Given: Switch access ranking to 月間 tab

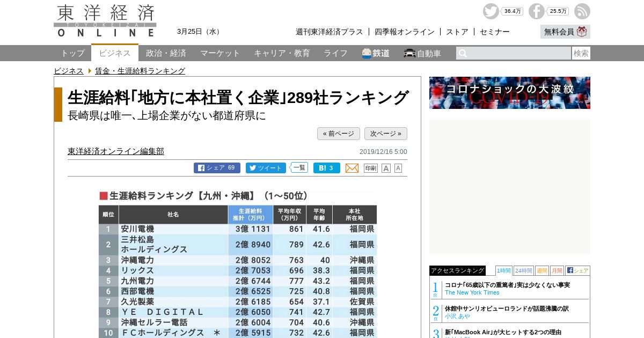Looking at the screenshot, I should coord(557,270).
